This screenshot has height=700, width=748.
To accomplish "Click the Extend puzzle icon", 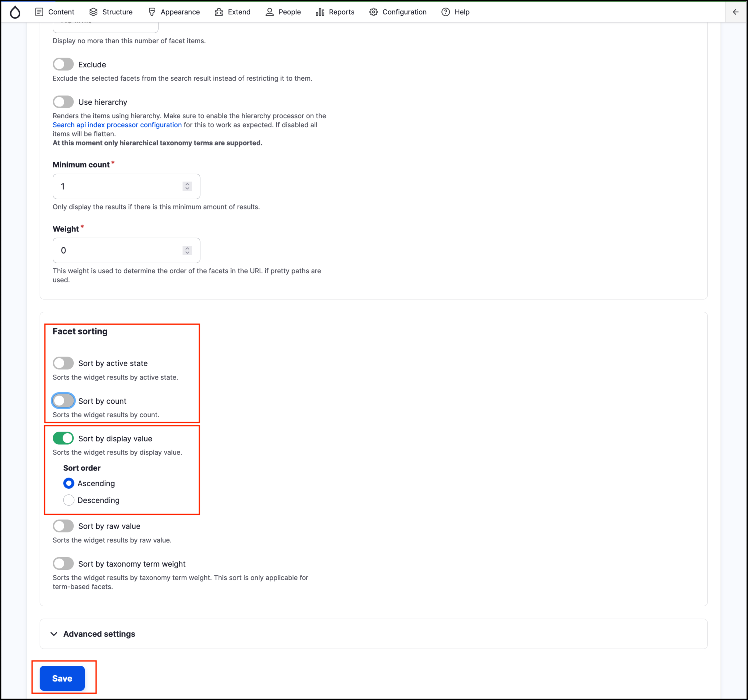I will [x=218, y=12].
